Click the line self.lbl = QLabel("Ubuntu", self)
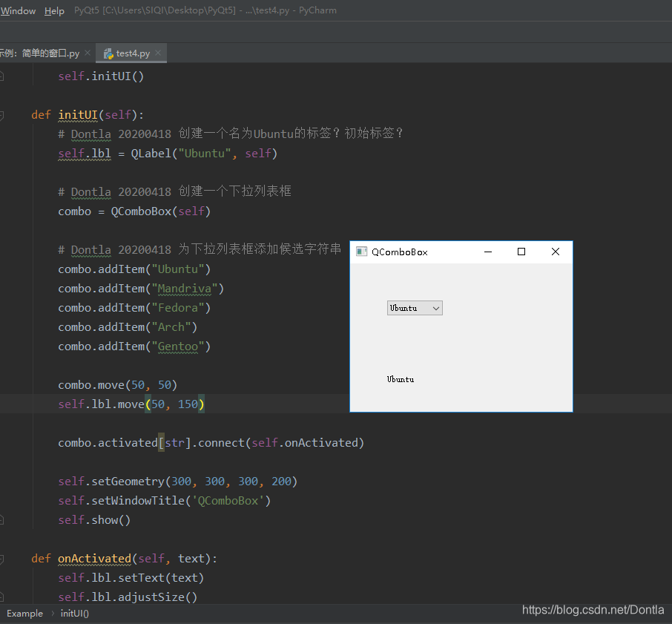The height and width of the screenshot is (624, 672). (x=168, y=154)
